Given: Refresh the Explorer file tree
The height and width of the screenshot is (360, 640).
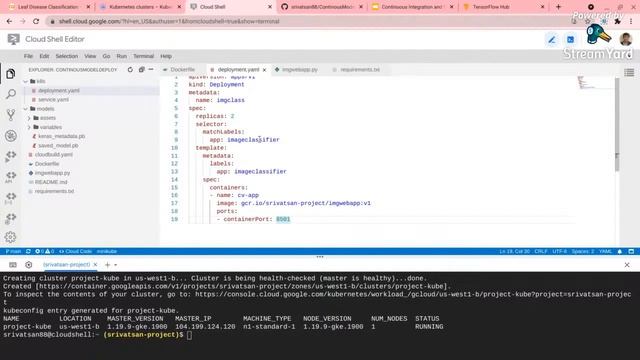Looking at the screenshot, I should point(130,70).
